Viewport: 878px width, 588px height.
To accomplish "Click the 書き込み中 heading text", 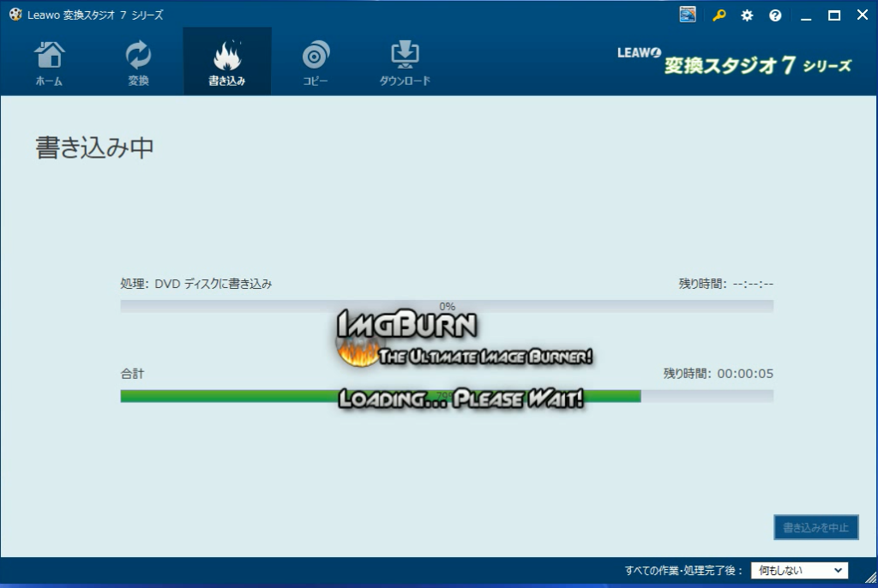I will 94,147.
